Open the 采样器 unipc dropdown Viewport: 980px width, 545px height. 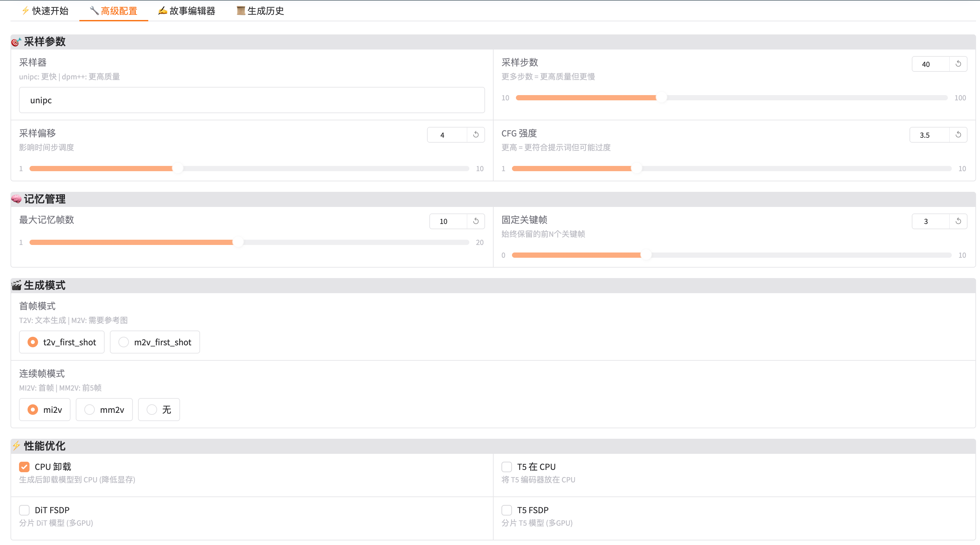252,100
